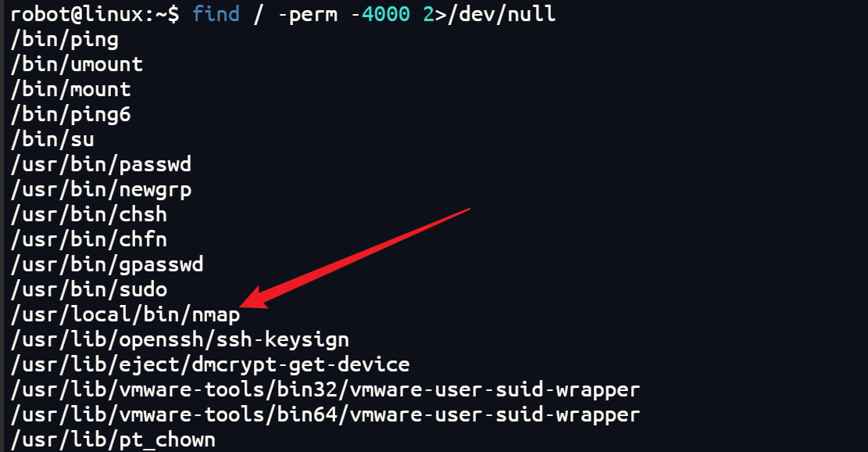Click the /bin/ping output line

click(x=64, y=40)
